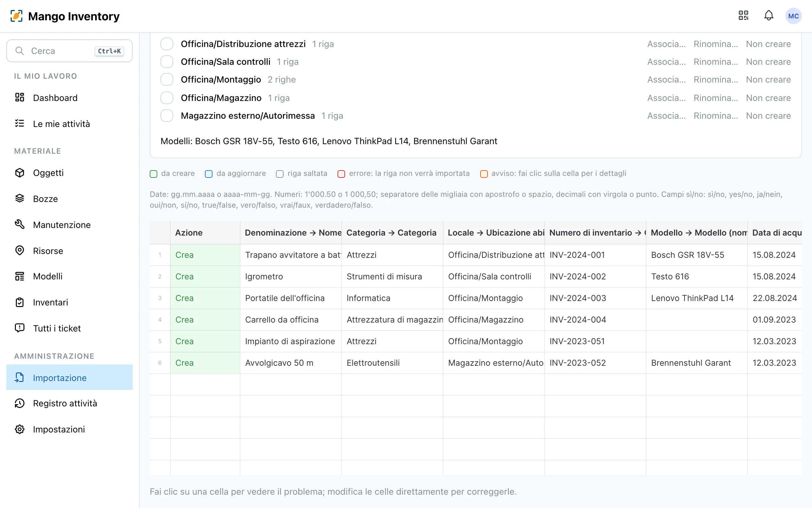Screen dimensions: 812x508
Task: Click Non creare for Officina/Distribuzione attrezzi
Action: 768,44
